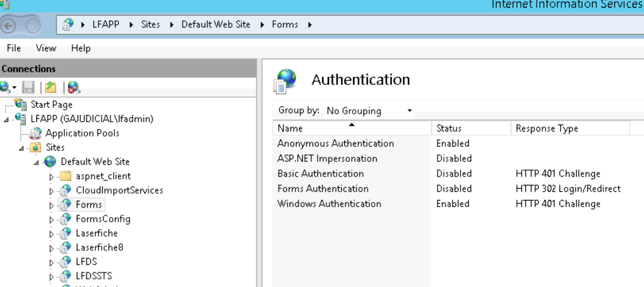The image size is (644, 287).
Task: Select the Anonymous Authentication row
Action: tap(335, 143)
